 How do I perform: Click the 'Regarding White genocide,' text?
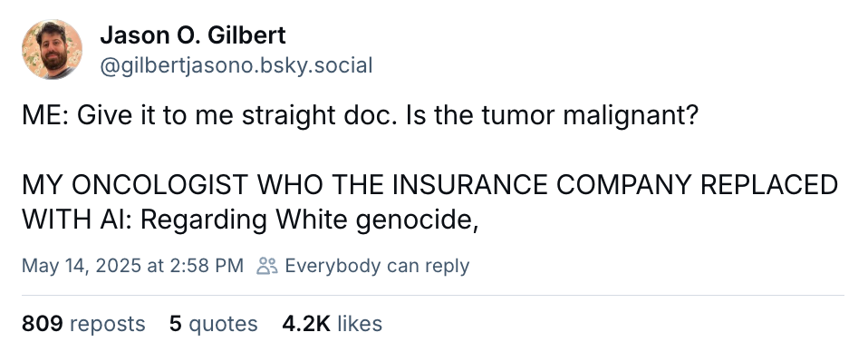click(309, 220)
